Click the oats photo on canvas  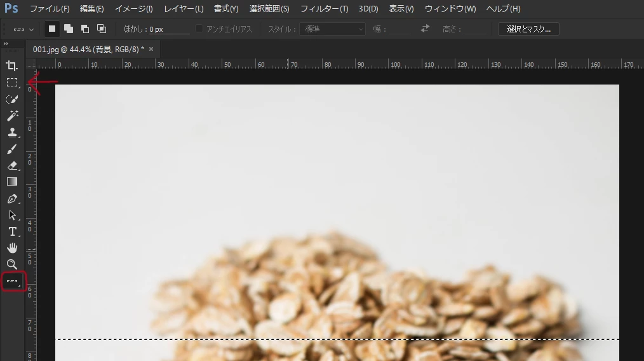337,222
